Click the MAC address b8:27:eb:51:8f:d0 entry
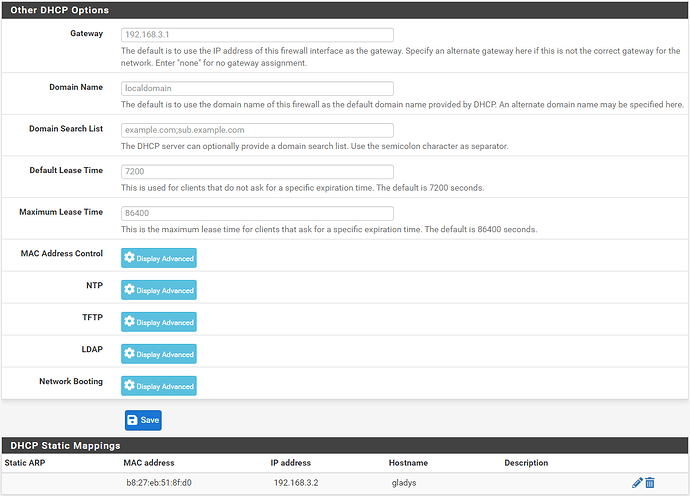 (158, 483)
